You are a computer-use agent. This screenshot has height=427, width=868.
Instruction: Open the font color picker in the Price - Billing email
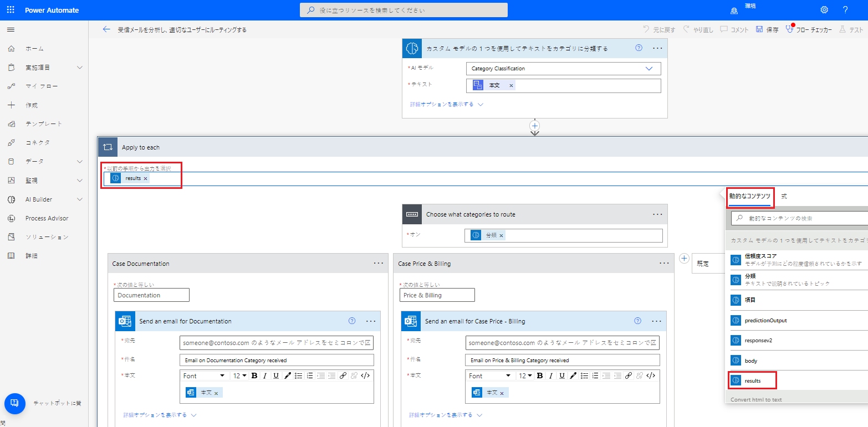pos(574,376)
